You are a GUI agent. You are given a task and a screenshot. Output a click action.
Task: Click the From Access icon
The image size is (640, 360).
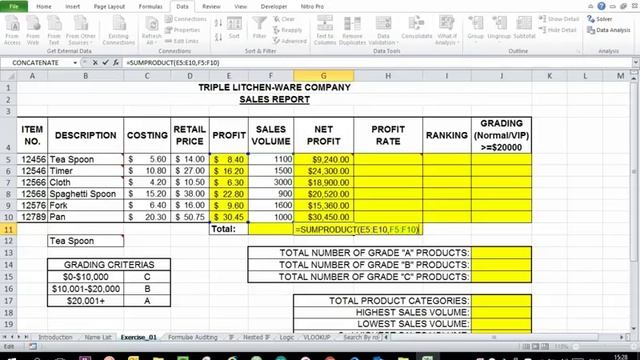[12, 30]
